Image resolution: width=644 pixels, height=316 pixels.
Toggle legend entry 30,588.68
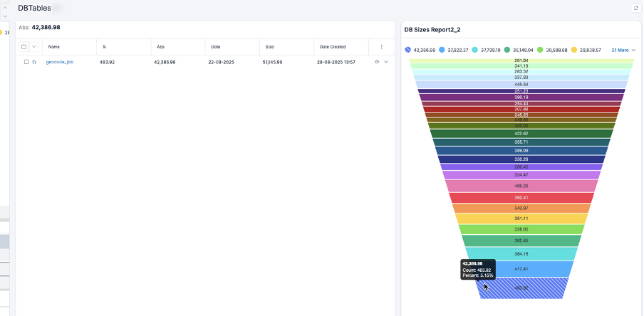pyautogui.click(x=552, y=50)
